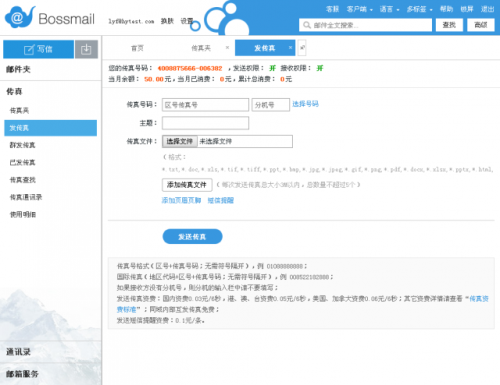Open the 设置 settings link

point(187,21)
